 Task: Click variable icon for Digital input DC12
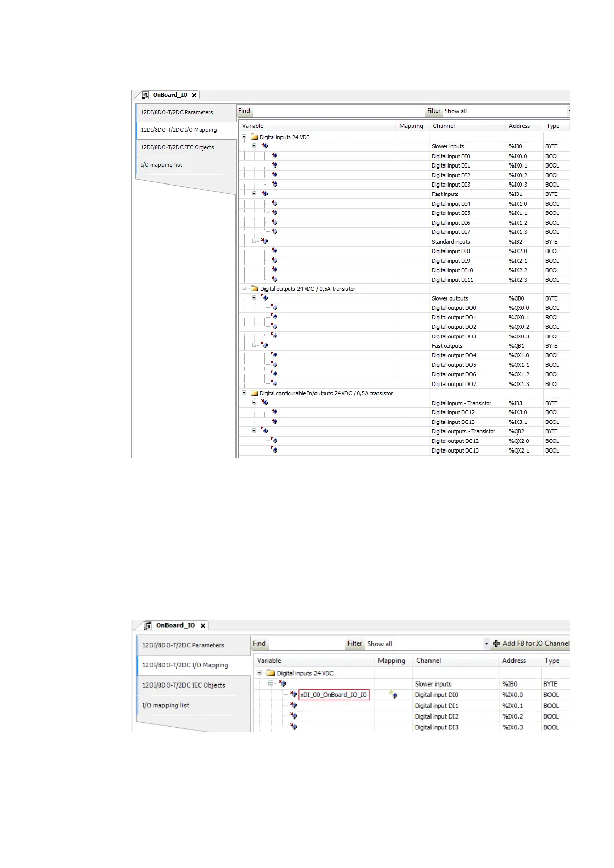pos(274,412)
